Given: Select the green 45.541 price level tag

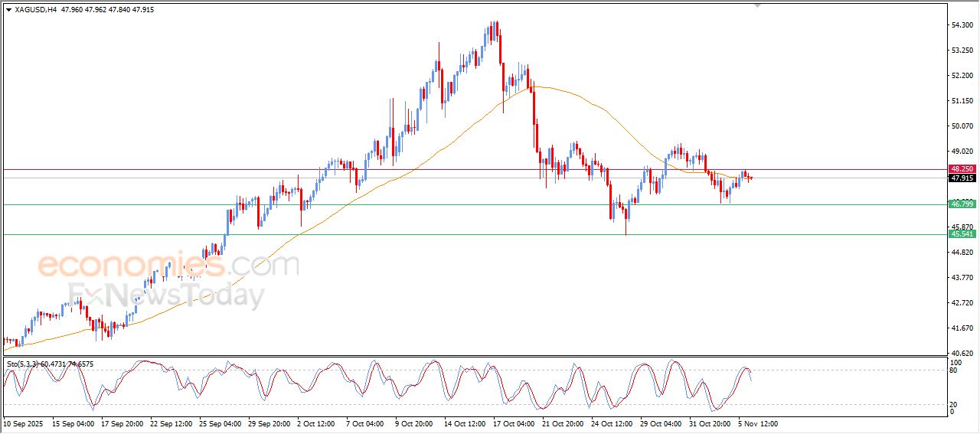Looking at the screenshot, I should [x=962, y=234].
